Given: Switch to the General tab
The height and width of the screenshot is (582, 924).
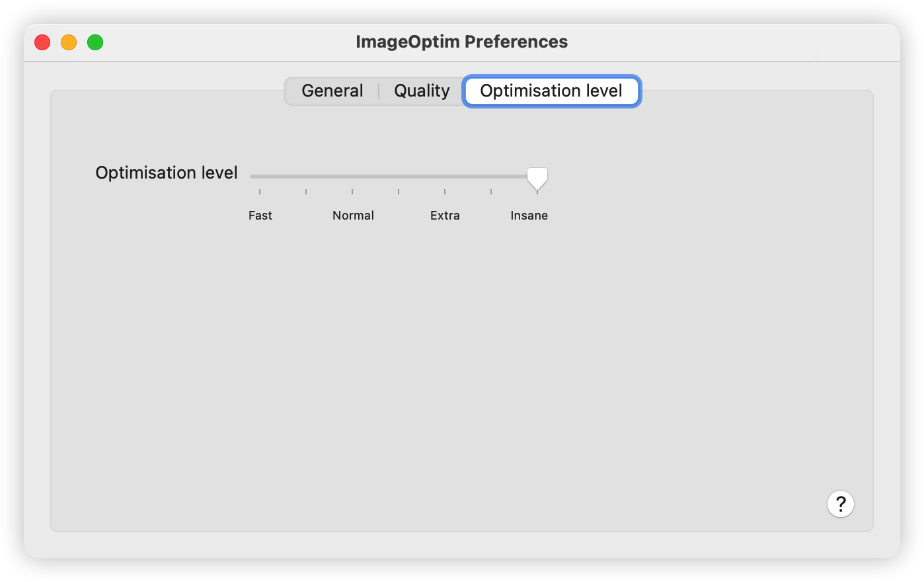Looking at the screenshot, I should pos(332,91).
